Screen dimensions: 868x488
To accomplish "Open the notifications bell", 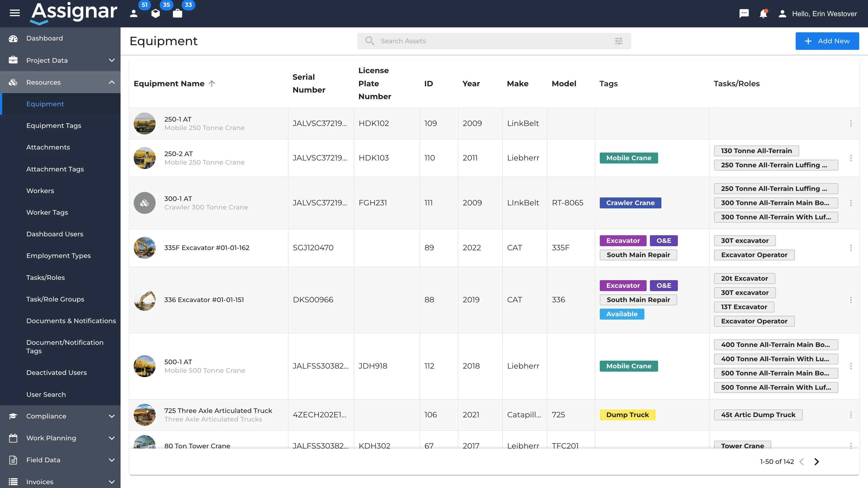I will (763, 13).
